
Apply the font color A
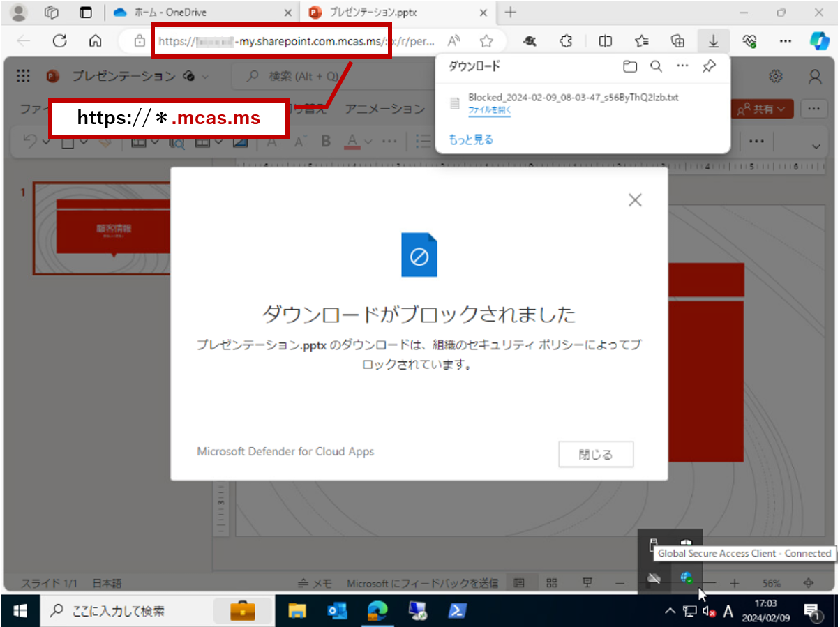coord(352,142)
